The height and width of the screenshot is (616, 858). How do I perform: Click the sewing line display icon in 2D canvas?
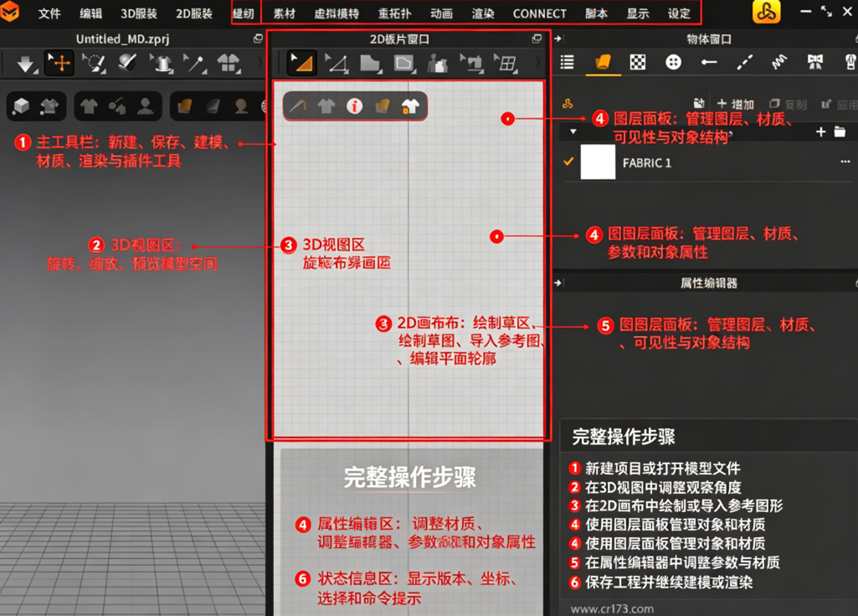pyautogui.click(x=298, y=105)
